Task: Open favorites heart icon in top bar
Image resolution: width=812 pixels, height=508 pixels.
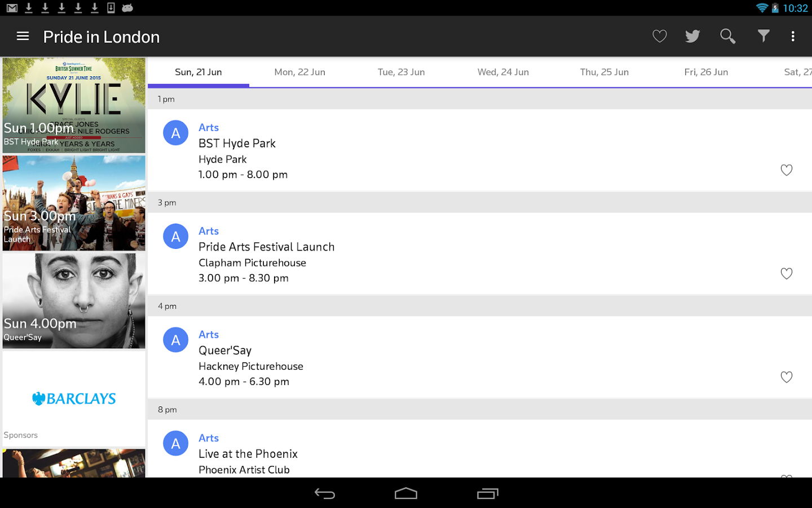Action: tap(660, 36)
